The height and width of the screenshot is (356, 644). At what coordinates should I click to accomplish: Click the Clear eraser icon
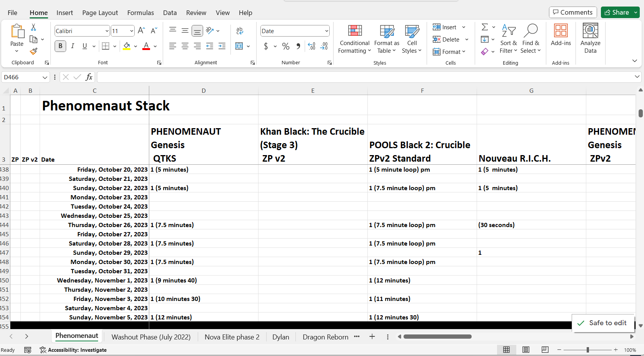click(x=485, y=51)
